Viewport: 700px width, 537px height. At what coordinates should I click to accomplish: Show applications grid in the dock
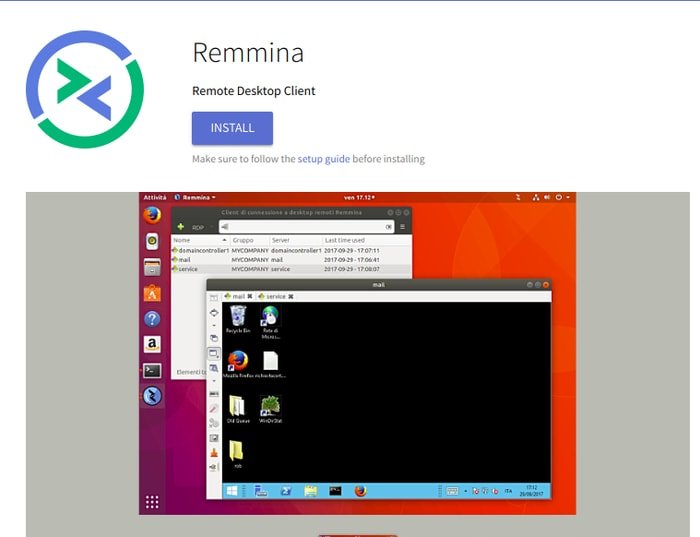pyautogui.click(x=152, y=502)
